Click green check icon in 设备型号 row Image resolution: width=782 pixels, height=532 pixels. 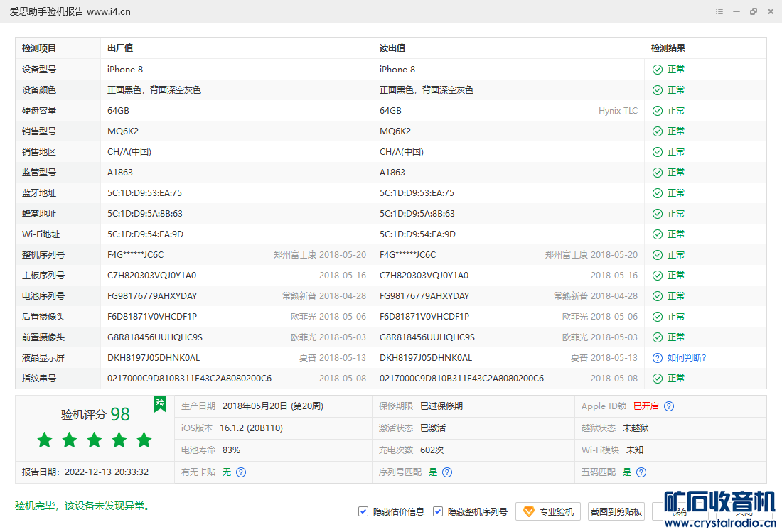658,70
